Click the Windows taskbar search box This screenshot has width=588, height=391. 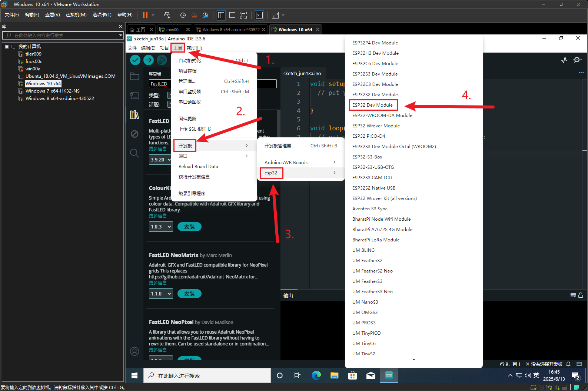(207, 375)
